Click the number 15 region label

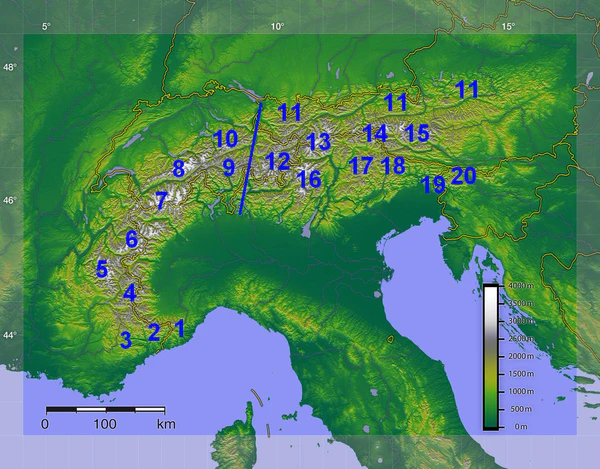417,133
